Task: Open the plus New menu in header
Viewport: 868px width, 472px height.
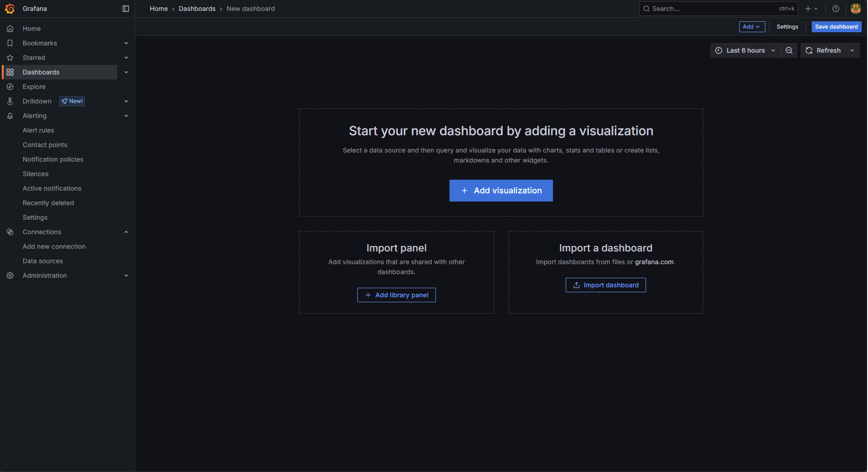Action: point(811,9)
